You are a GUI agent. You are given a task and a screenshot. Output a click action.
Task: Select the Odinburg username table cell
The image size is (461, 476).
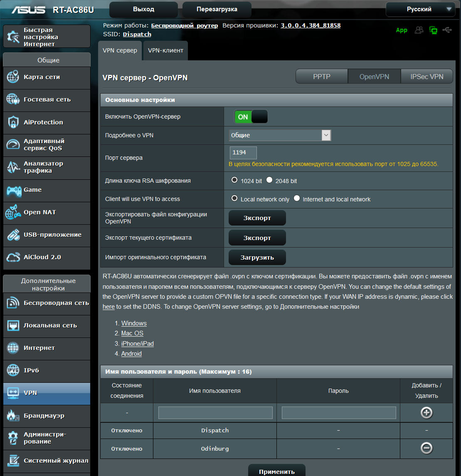(x=215, y=449)
